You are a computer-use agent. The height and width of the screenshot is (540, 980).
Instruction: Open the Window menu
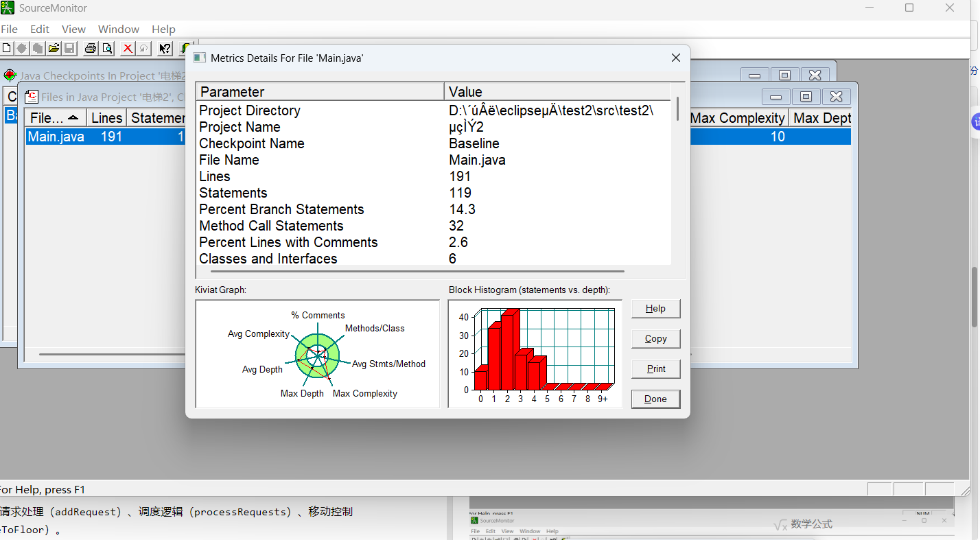coord(119,29)
